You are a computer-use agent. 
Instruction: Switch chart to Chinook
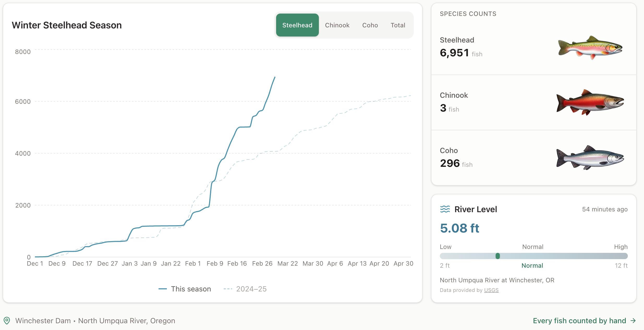click(x=337, y=25)
